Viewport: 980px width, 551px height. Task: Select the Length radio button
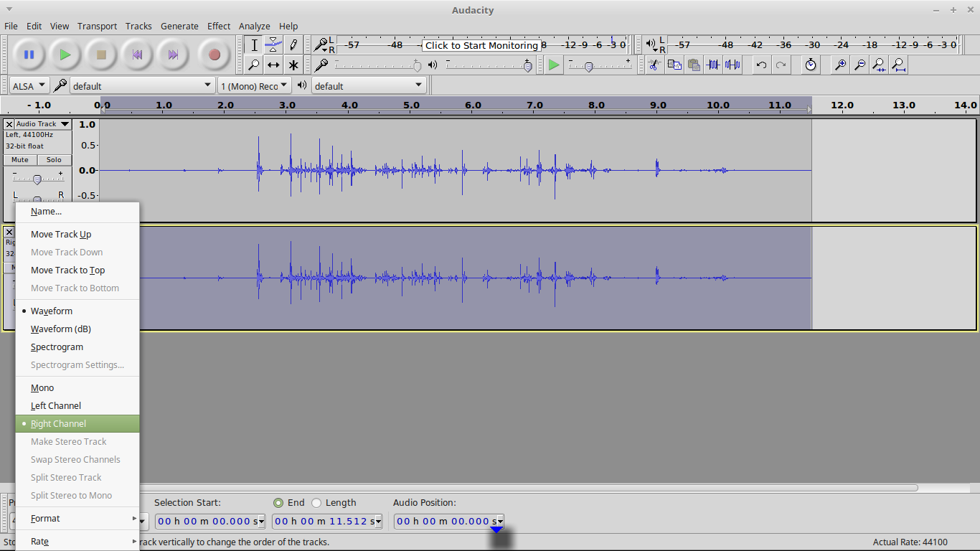[316, 503]
